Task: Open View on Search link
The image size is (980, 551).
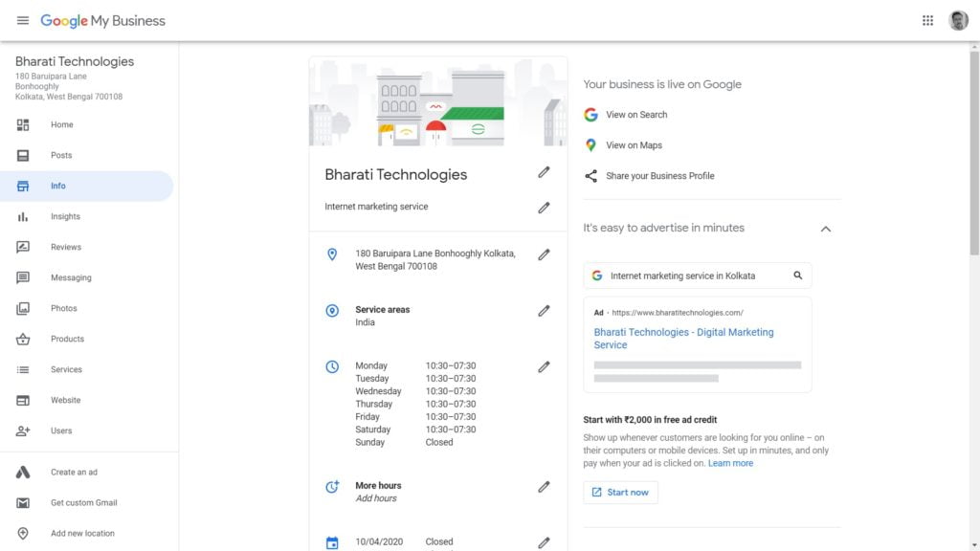Action: coord(636,115)
